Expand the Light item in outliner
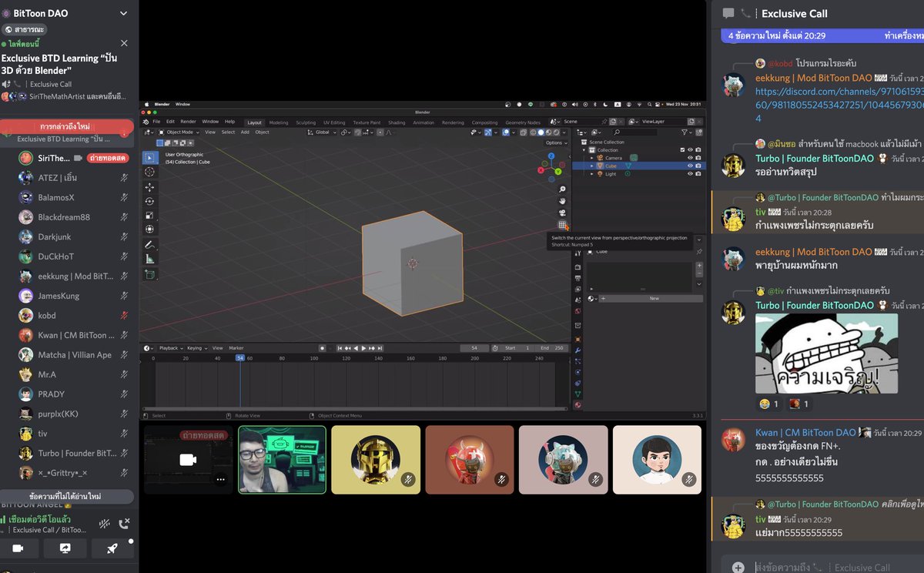 coord(592,174)
